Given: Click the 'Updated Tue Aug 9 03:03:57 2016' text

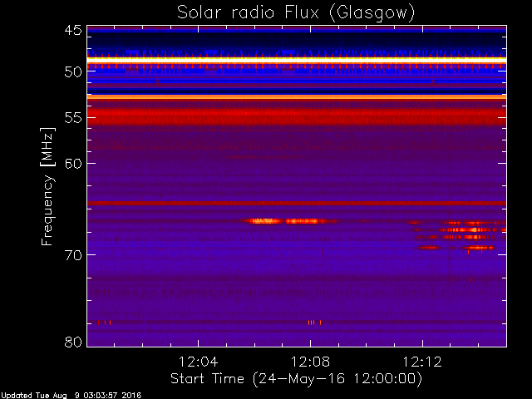Looking at the screenshot, I should (71, 396).
